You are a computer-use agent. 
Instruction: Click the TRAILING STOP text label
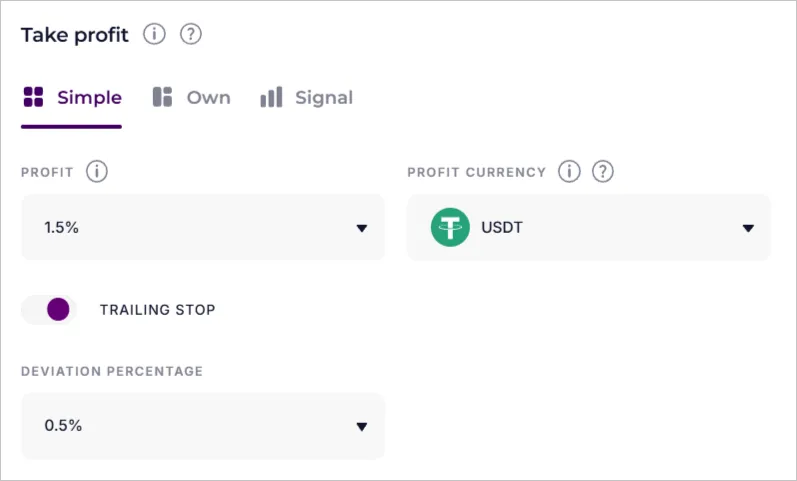pos(157,310)
